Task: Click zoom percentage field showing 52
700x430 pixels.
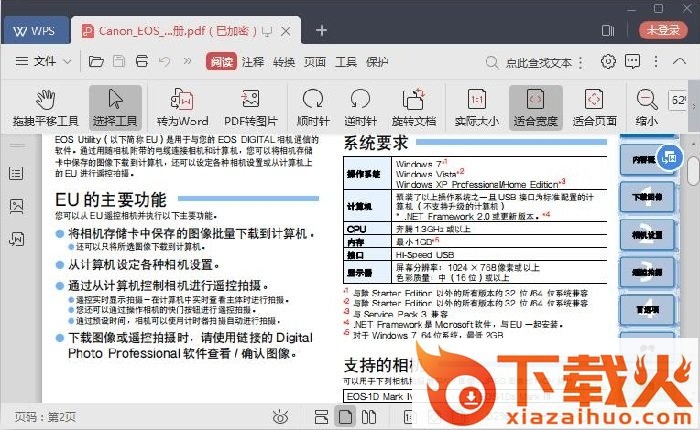Action: point(678,100)
